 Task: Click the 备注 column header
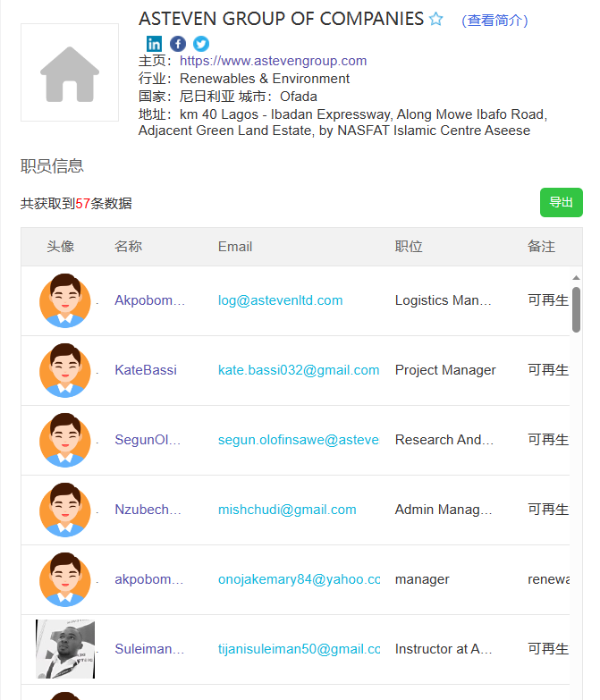541,247
